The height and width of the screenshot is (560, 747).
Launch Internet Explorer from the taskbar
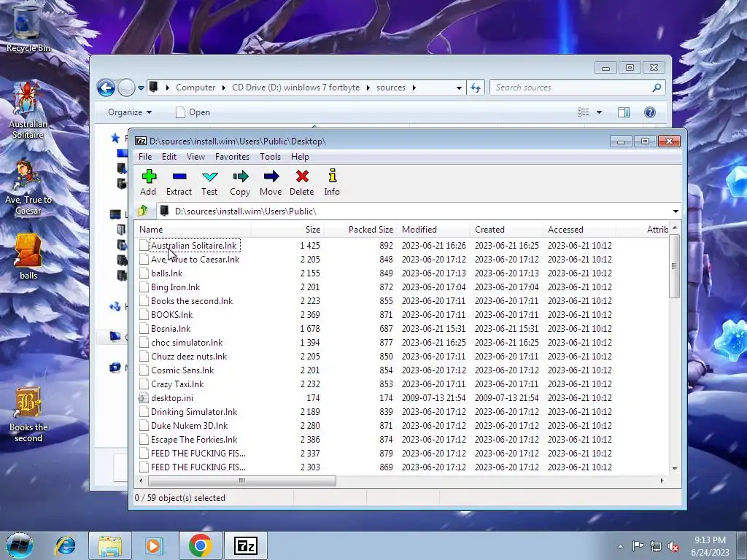pyautogui.click(x=65, y=545)
